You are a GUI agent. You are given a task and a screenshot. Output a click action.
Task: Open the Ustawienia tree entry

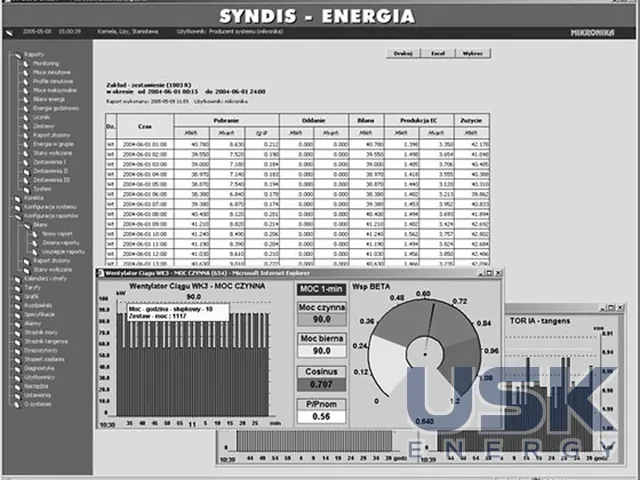coord(37,396)
